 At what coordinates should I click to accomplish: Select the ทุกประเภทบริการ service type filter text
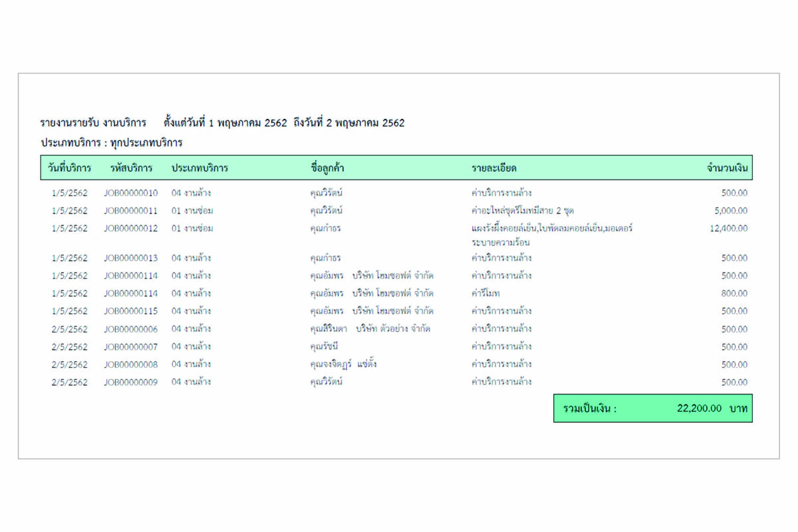click(146, 143)
